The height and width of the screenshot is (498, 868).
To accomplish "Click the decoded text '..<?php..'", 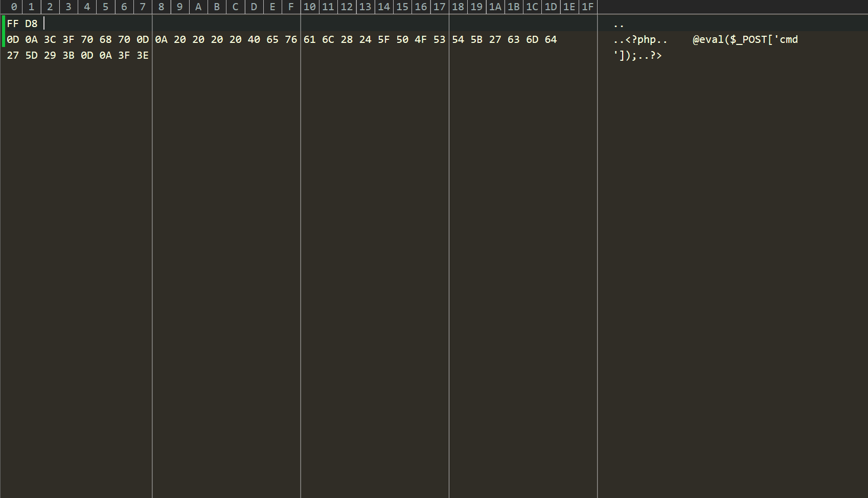I will pyautogui.click(x=641, y=39).
